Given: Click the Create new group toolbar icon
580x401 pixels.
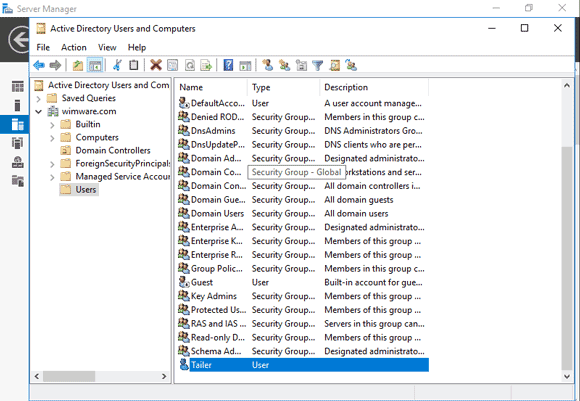Looking at the screenshot, I should pos(284,65).
